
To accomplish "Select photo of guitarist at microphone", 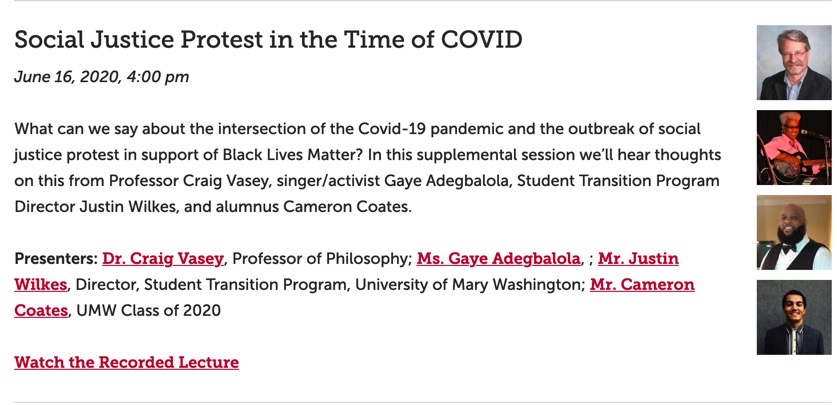I will click(793, 147).
